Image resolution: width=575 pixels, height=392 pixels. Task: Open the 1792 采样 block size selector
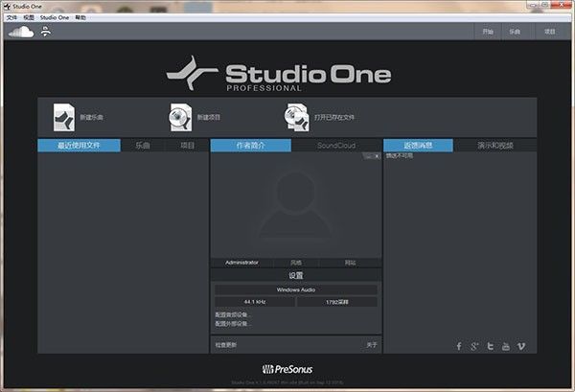337,302
